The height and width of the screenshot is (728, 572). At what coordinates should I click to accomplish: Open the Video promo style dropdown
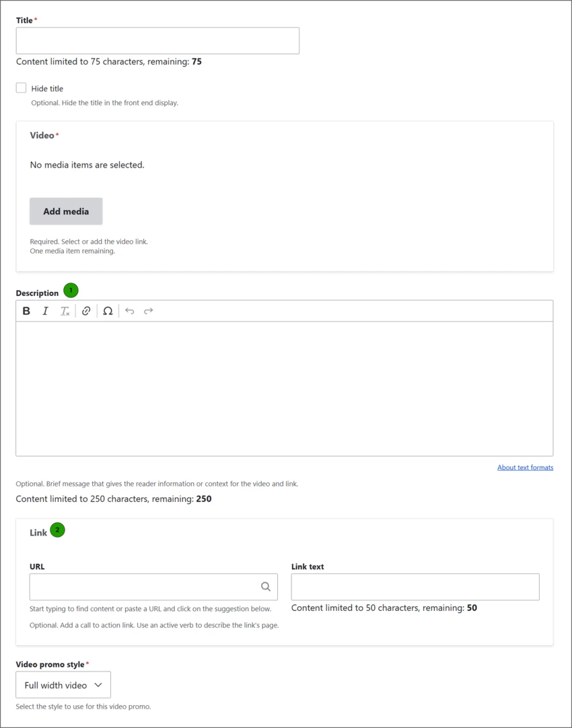point(63,685)
